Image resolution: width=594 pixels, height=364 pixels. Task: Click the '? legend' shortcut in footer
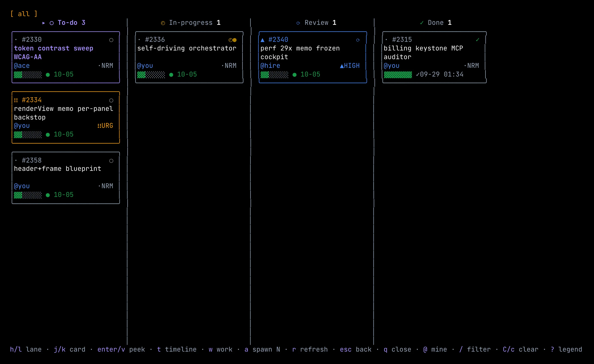(566, 349)
